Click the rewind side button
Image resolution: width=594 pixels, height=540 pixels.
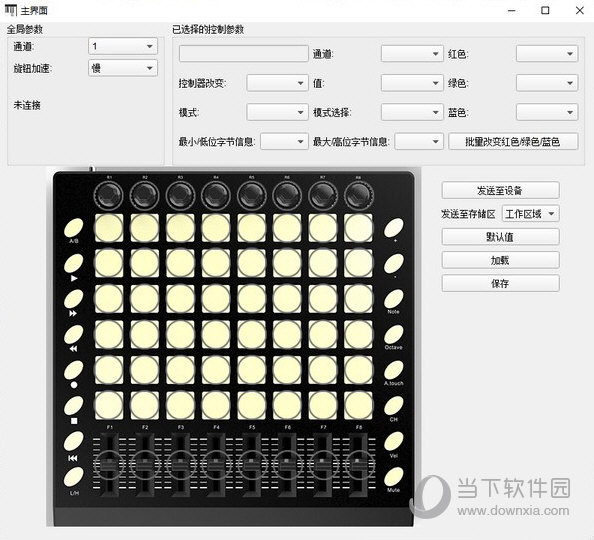[73, 334]
